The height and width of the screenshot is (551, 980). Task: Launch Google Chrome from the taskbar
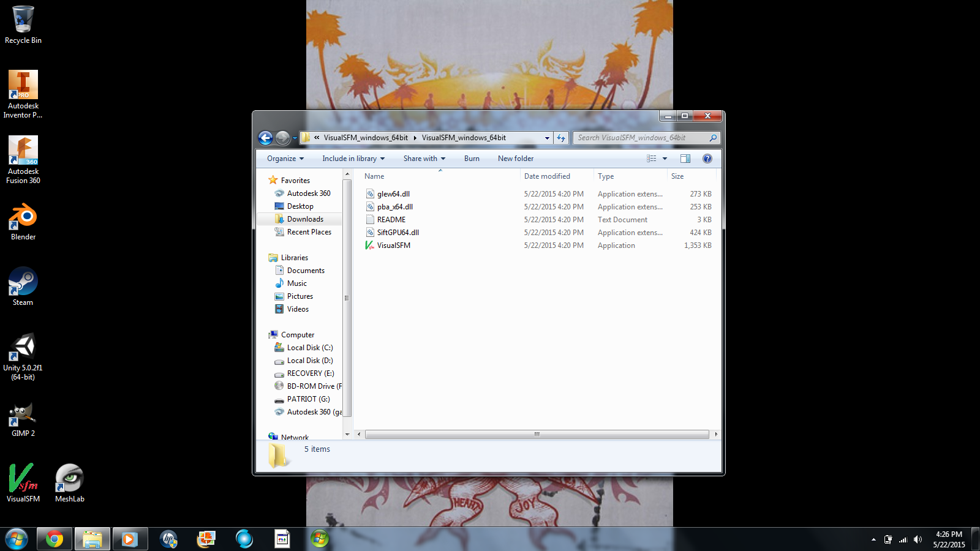click(55, 539)
